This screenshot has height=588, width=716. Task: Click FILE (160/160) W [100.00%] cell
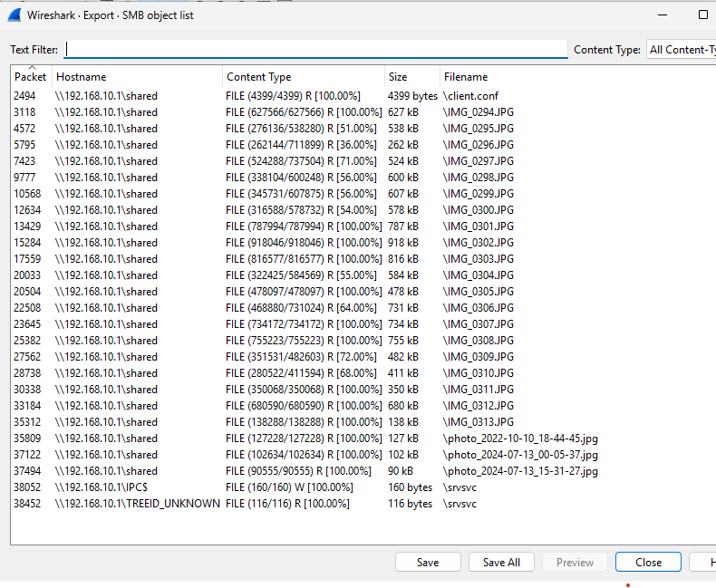pos(289,487)
